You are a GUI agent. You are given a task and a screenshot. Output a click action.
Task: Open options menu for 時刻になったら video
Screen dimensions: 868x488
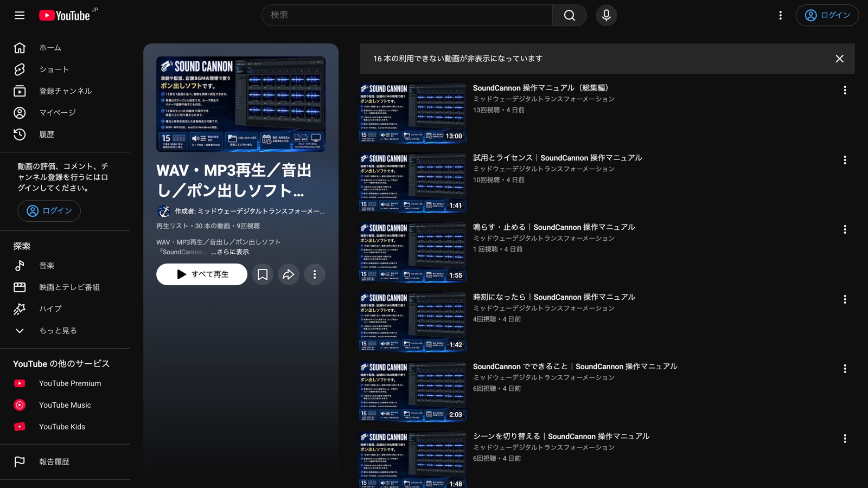point(845,299)
